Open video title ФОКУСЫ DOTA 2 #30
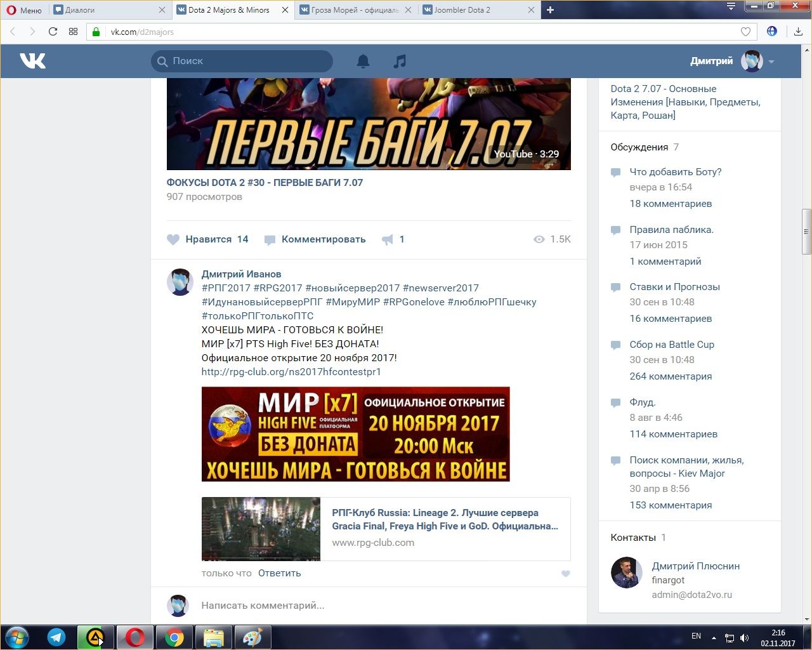Screen dimensions: 812x650 [x=265, y=183]
